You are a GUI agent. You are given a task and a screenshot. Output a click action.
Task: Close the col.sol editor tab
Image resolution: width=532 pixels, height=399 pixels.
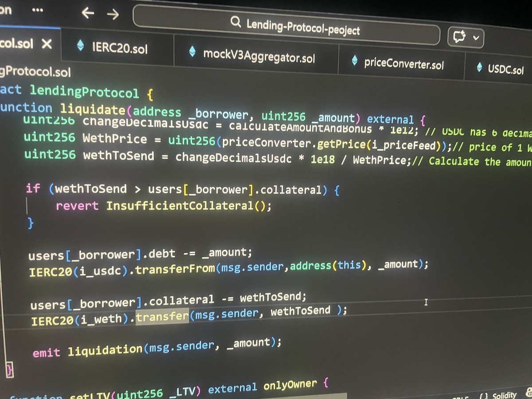point(47,44)
